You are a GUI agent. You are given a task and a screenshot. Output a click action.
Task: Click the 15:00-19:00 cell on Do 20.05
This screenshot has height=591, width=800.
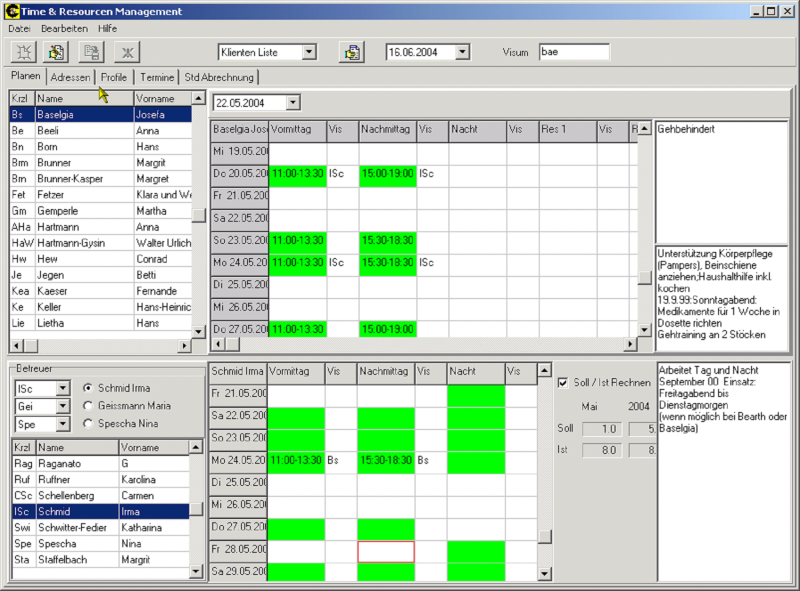pos(388,174)
